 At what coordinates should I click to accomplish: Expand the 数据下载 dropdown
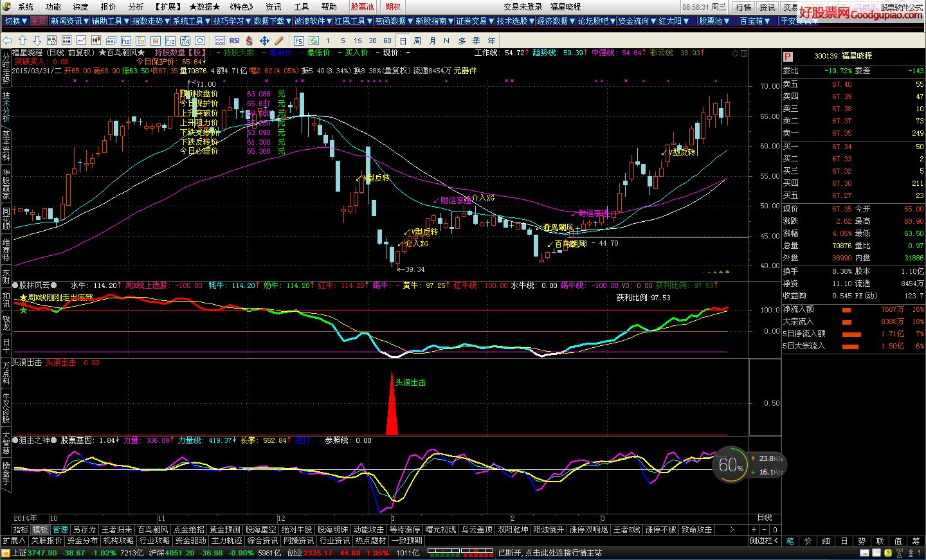pos(272,21)
